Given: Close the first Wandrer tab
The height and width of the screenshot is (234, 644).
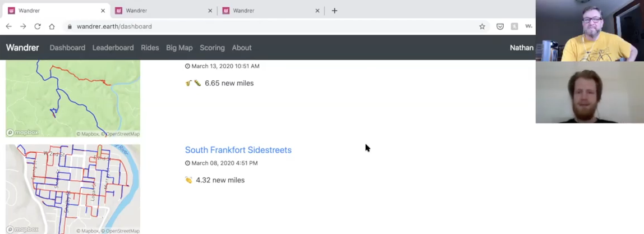Looking at the screenshot, I should [x=103, y=11].
